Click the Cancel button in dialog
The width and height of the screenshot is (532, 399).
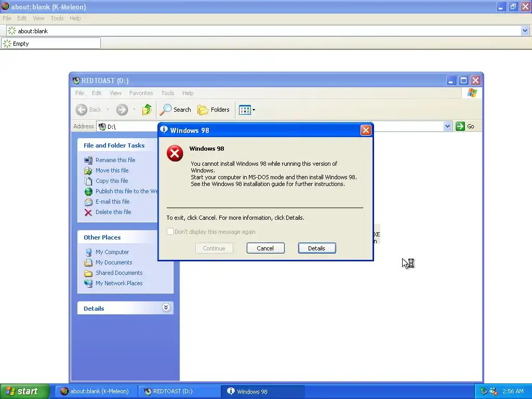coord(265,248)
